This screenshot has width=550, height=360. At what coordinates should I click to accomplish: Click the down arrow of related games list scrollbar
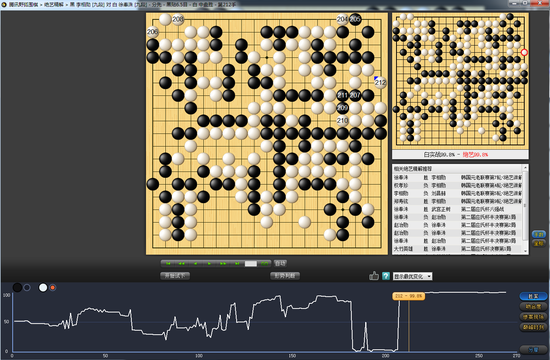[x=525, y=251]
